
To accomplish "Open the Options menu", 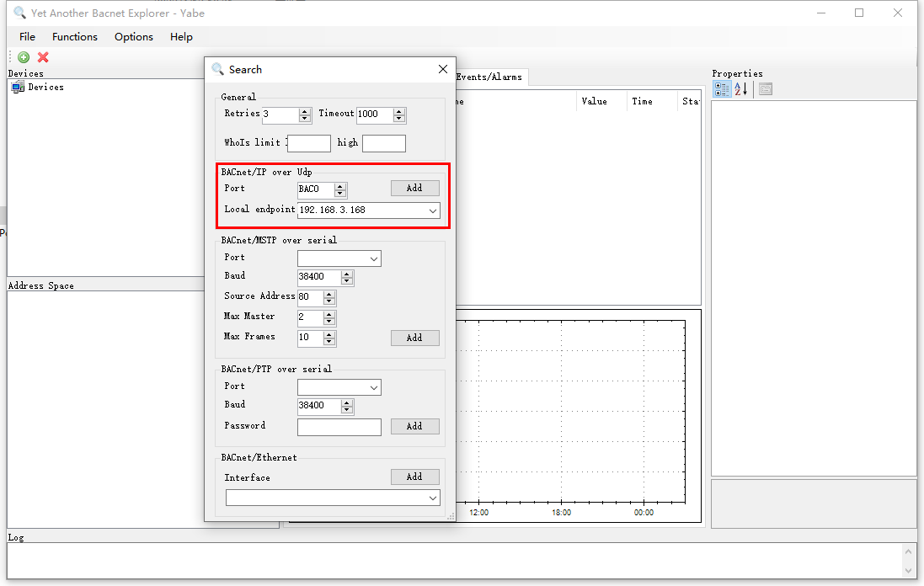I will pos(134,36).
